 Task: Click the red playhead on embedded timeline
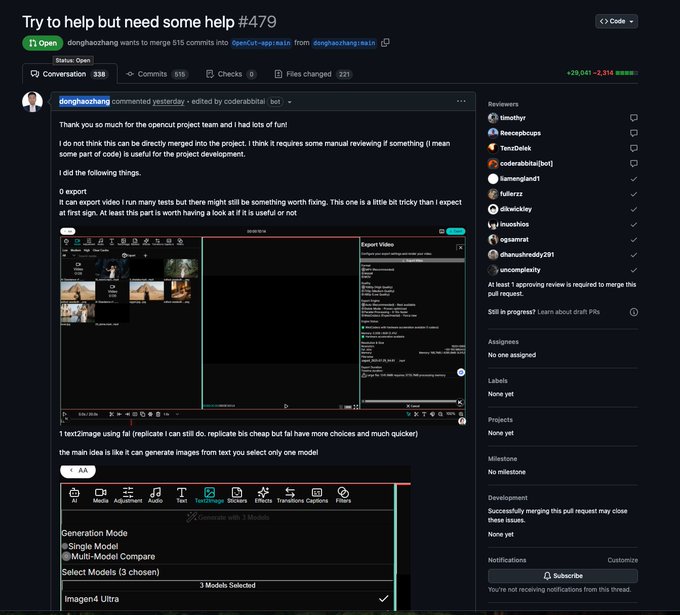131,422
